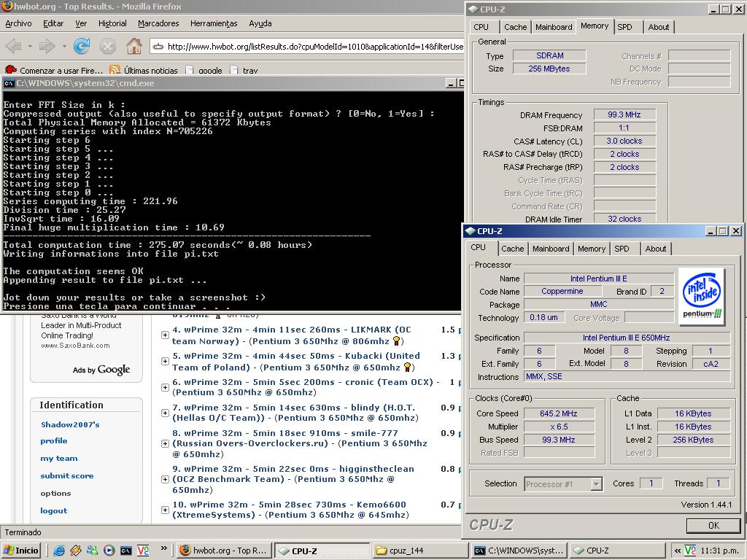Open the Herramientas menu
This screenshot has height=560, width=747.
(x=214, y=23)
